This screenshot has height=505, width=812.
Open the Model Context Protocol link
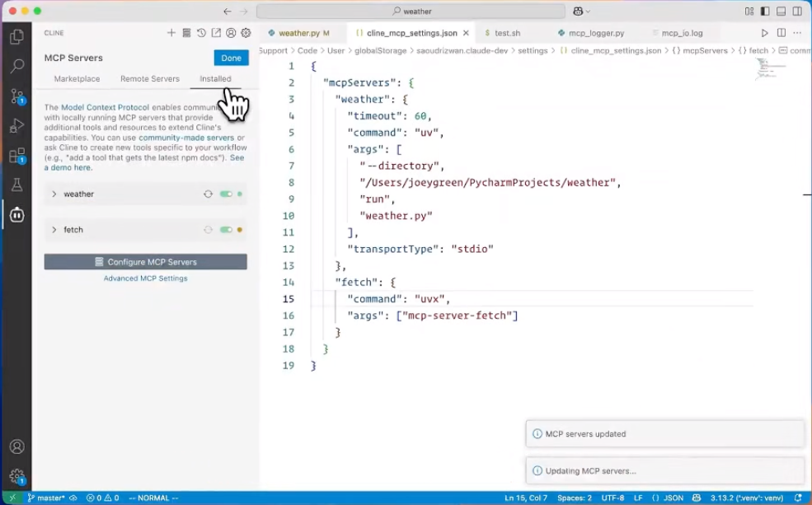(x=106, y=107)
